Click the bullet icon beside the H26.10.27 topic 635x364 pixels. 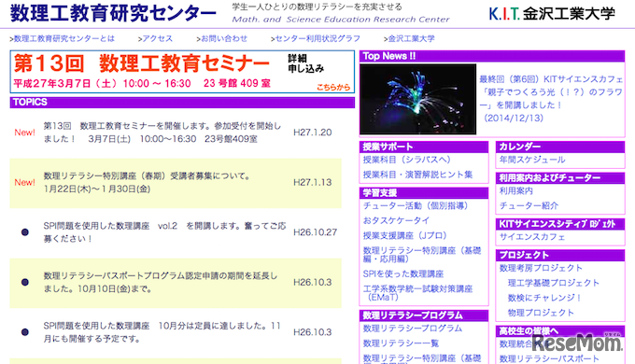point(24,232)
